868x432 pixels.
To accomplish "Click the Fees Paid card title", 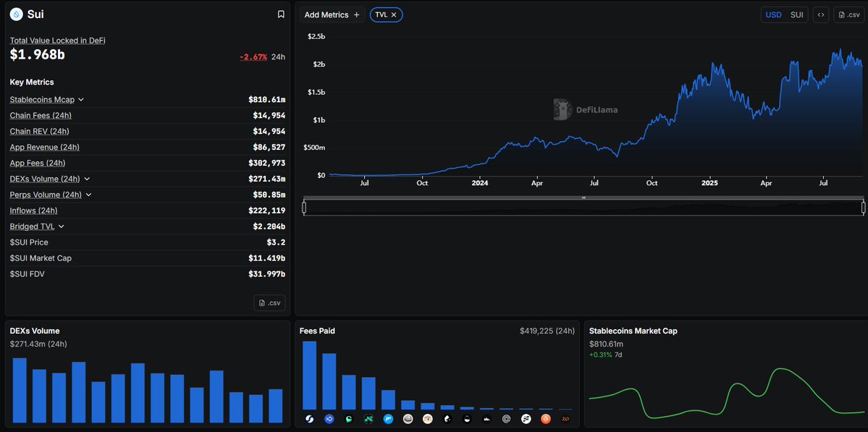I will coord(317,331).
